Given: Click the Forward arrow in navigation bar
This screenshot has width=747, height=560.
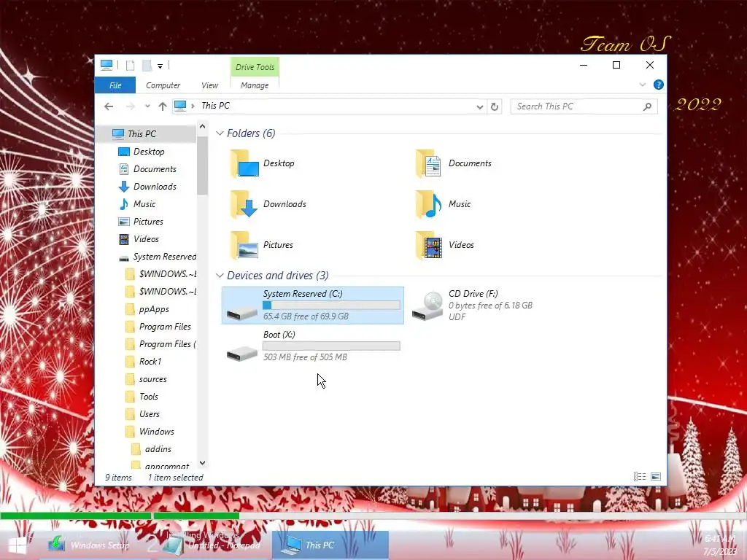Looking at the screenshot, I should click(130, 106).
